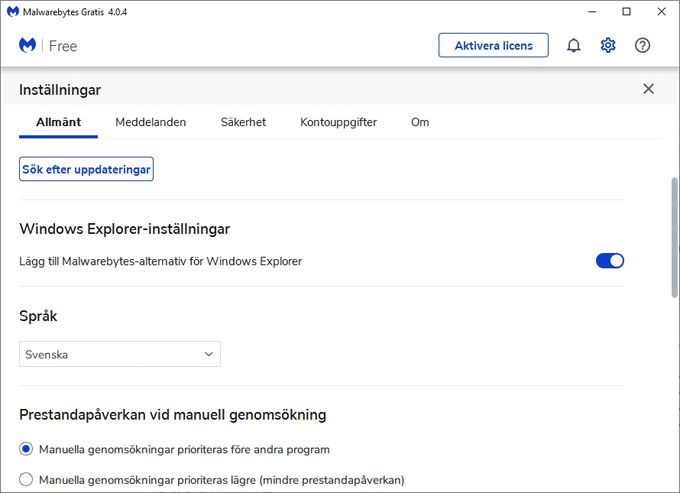The width and height of the screenshot is (680, 493).
Task: Click Prestandapåverkan vid manuell genomsökning heading
Action: [173, 415]
